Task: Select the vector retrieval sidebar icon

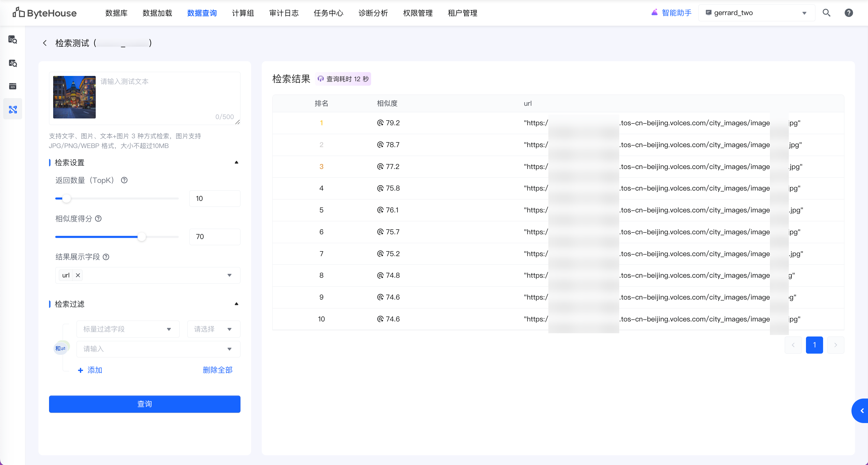Action: [x=13, y=110]
